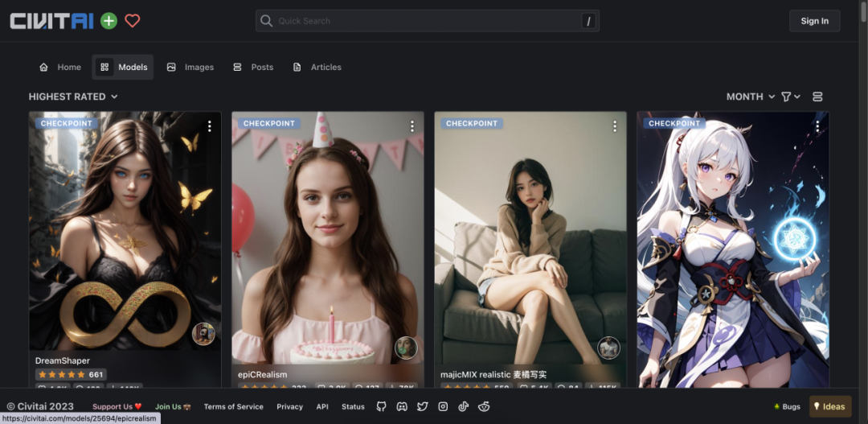Open the Terms of Service link

coord(234,406)
